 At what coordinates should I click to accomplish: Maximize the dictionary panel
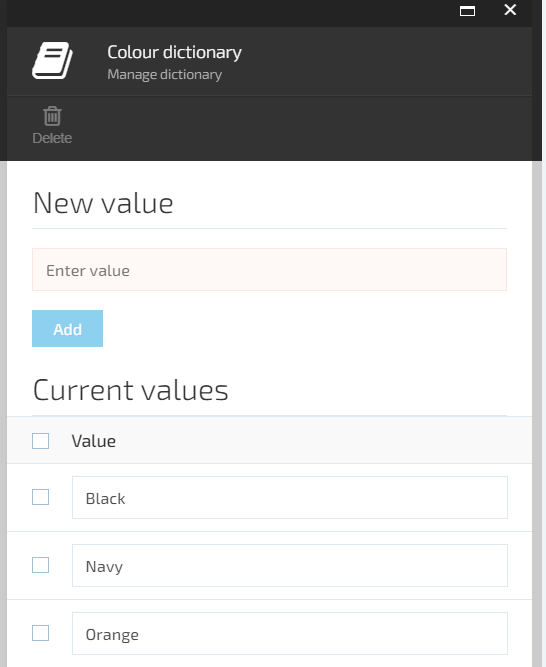point(467,11)
